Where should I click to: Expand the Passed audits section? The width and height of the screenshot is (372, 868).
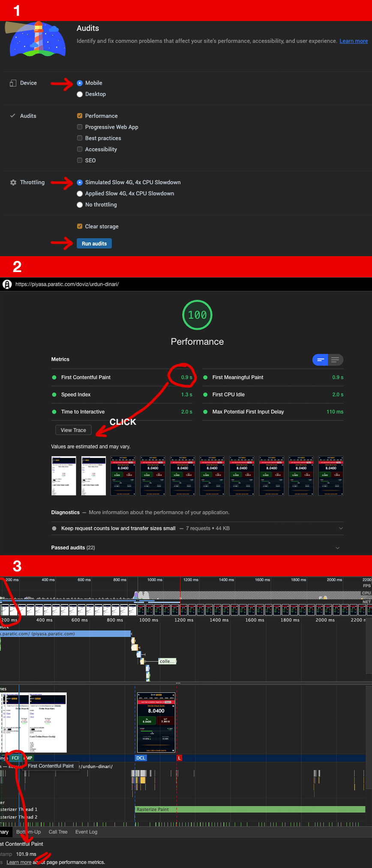tap(197, 548)
